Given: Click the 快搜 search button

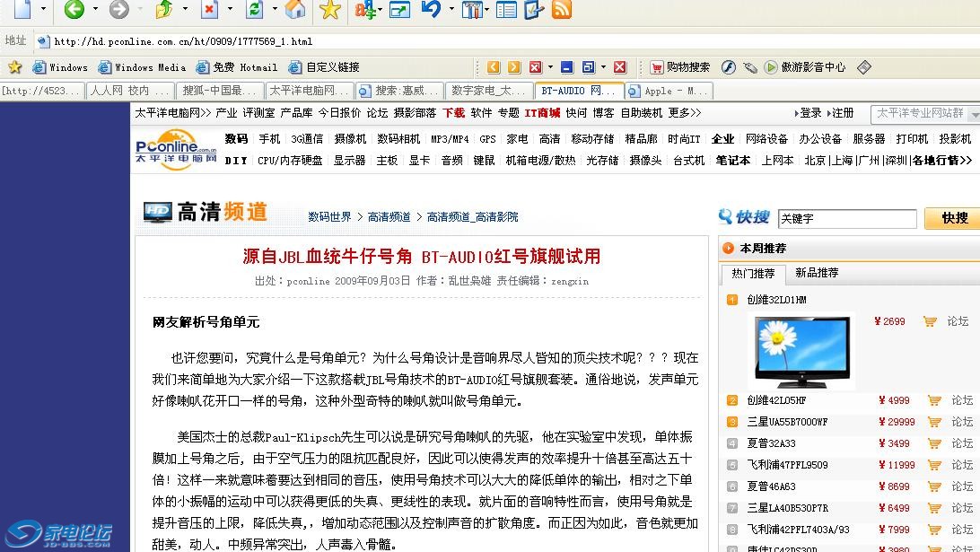Looking at the screenshot, I should 954,218.
